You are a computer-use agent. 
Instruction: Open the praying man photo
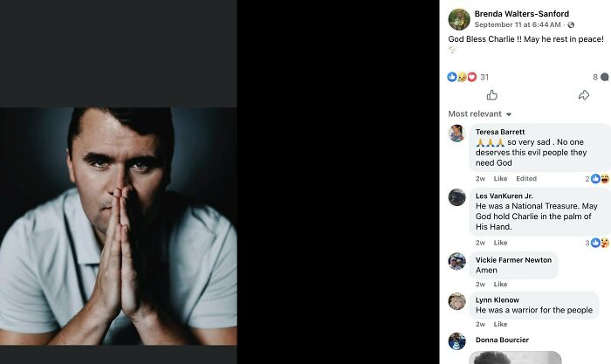[x=118, y=225]
